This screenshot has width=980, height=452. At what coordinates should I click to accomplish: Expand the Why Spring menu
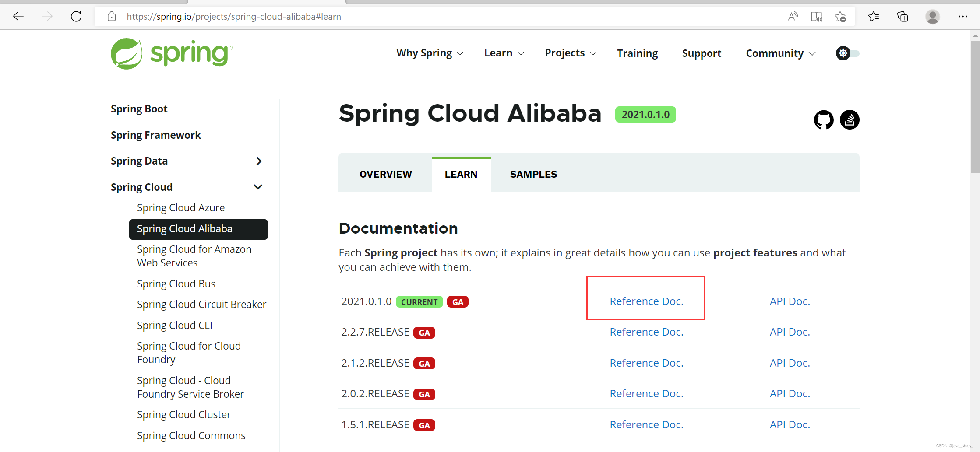pos(430,53)
